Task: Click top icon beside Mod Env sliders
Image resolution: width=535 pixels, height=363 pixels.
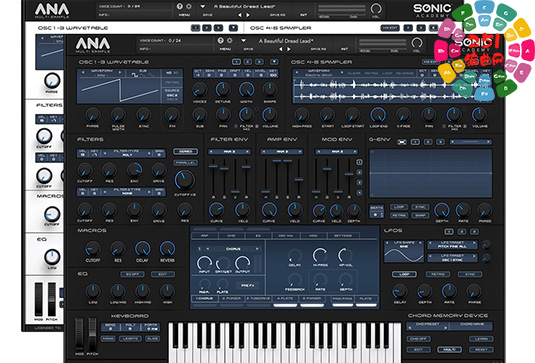Action: 359,162
